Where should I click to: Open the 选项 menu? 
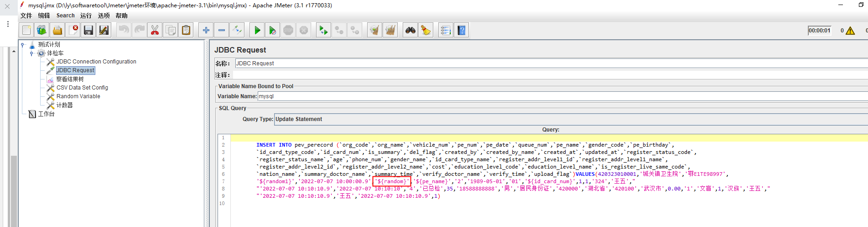104,16
